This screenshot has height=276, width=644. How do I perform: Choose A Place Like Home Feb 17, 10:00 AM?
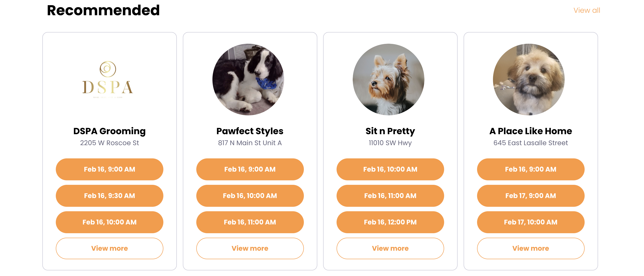coord(530,222)
